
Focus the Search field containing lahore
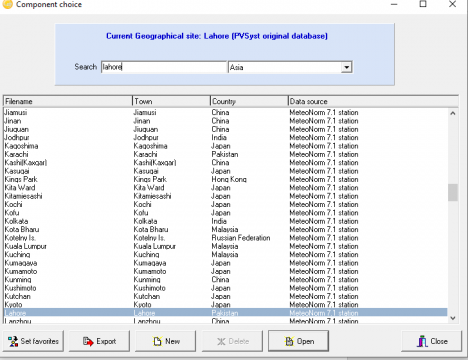pos(164,67)
